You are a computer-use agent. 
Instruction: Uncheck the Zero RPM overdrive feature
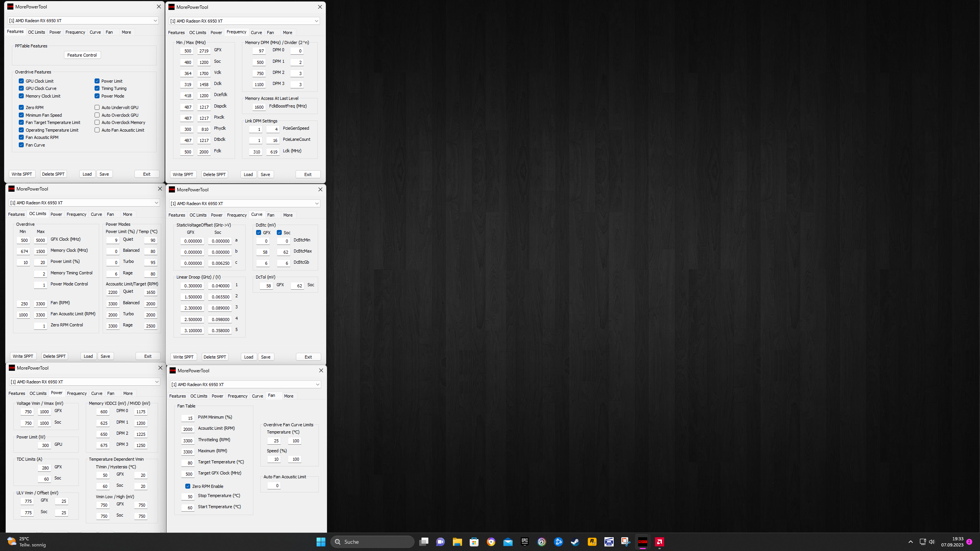point(21,108)
